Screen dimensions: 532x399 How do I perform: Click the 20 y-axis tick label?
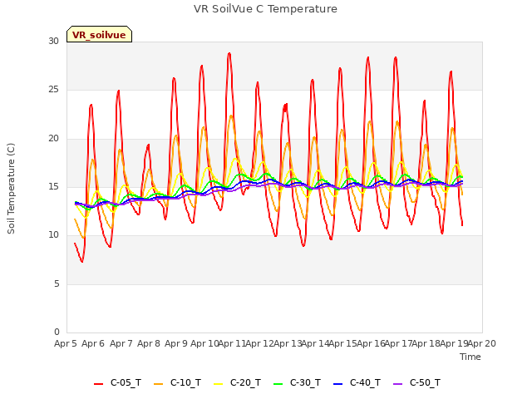pos(53,138)
